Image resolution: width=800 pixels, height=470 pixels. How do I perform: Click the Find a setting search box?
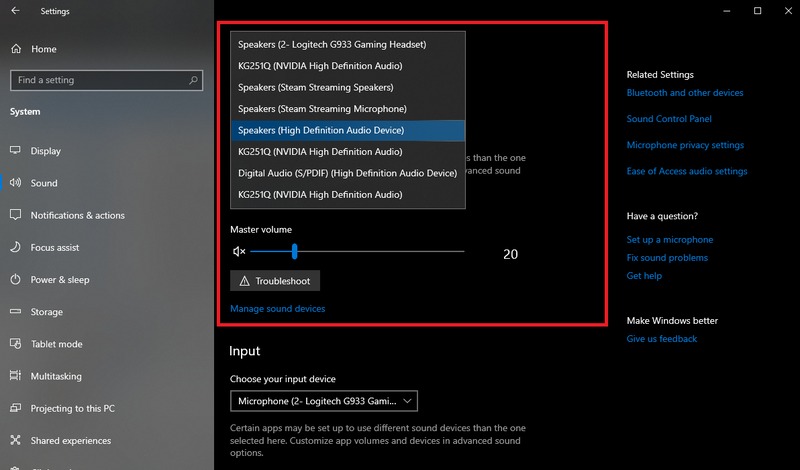(x=106, y=80)
